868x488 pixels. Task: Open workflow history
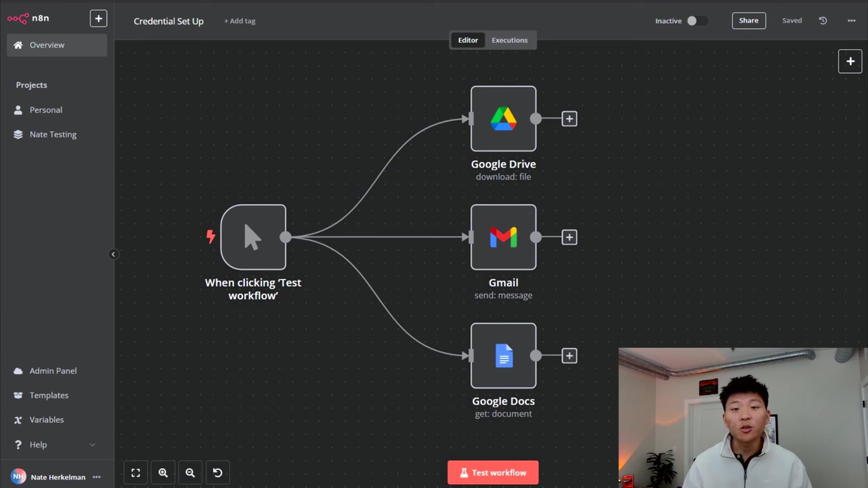[823, 21]
